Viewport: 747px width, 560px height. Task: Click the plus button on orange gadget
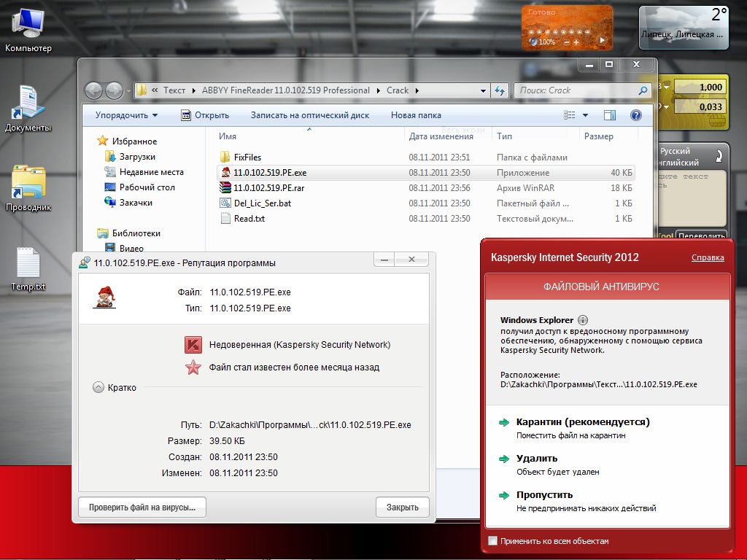coord(576,42)
